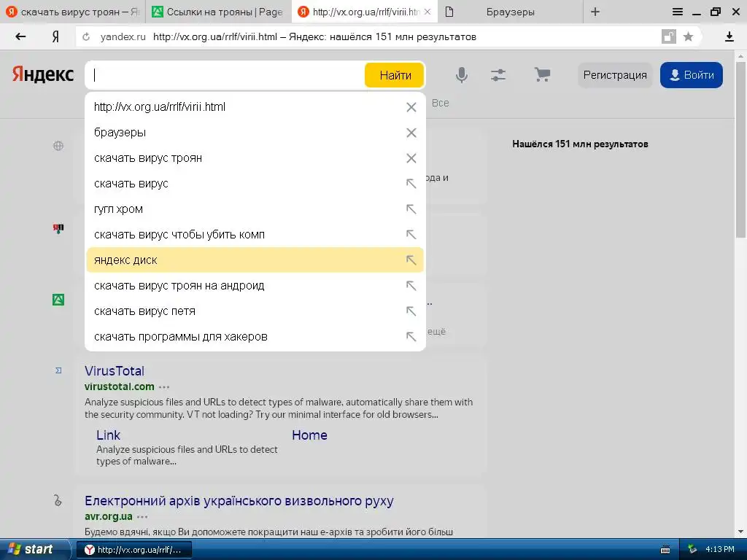
Task: Insert 'скачать вирус чтобы убить комп' via arrow
Action: 411,235
